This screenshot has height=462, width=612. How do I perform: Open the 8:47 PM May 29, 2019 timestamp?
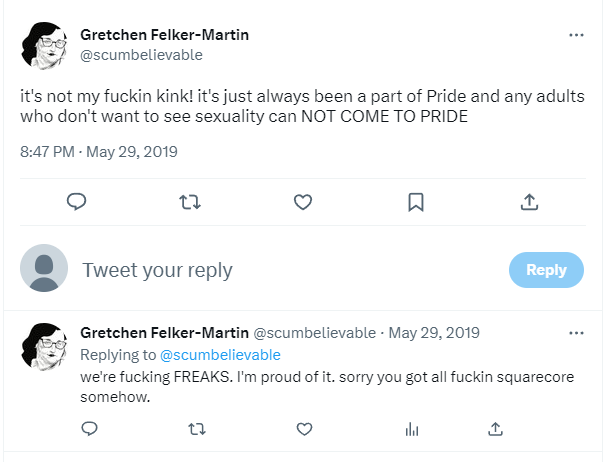point(99,151)
